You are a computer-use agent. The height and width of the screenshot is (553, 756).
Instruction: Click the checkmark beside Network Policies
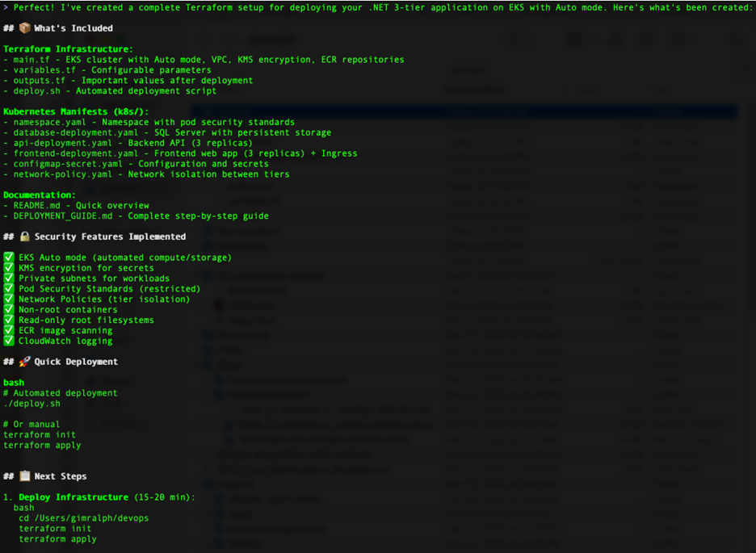coord(9,299)
